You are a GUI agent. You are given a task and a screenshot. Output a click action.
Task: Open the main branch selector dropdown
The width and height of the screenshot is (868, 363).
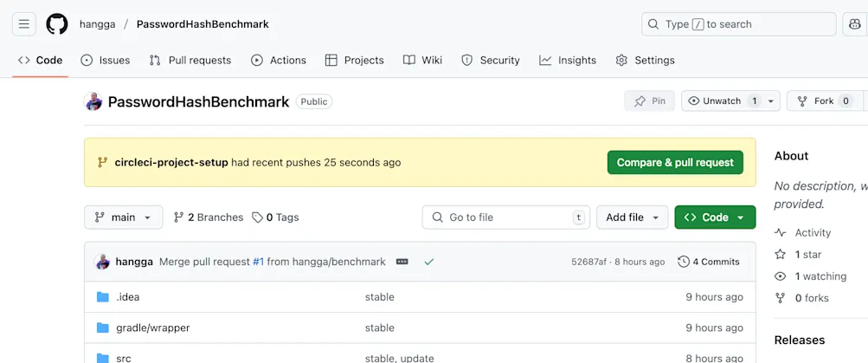click(x=124, y=217)
